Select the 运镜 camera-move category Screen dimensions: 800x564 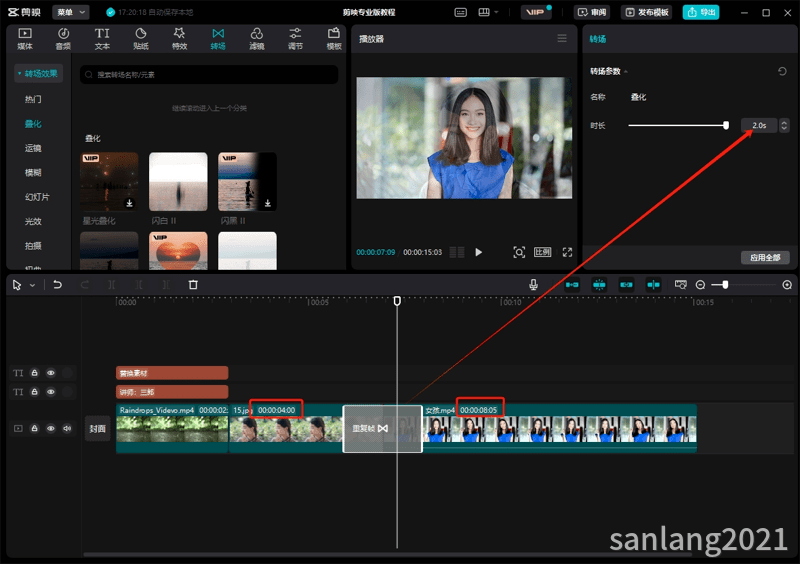point(33,148)
